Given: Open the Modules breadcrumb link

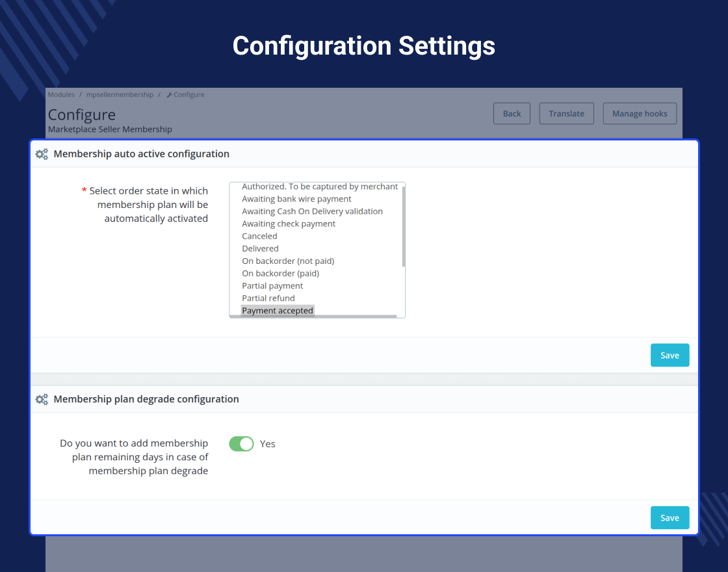Looking at the screenshot, I should coord(61,95).
